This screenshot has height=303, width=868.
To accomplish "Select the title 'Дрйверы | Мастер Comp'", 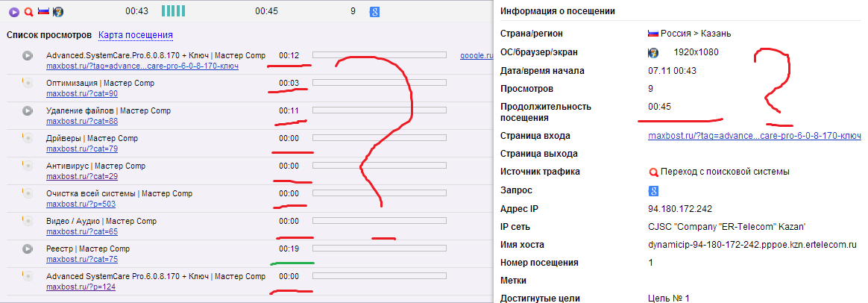I will tap(92, 138).
